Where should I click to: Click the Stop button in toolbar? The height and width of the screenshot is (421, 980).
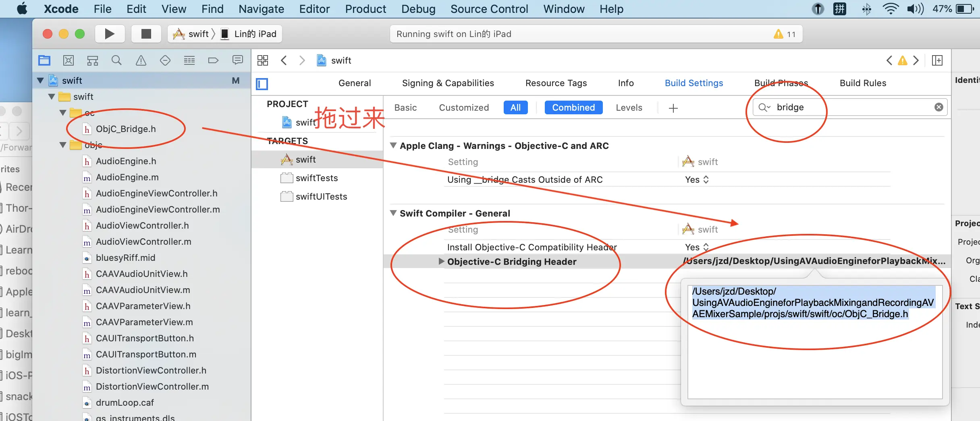[146, 34]
